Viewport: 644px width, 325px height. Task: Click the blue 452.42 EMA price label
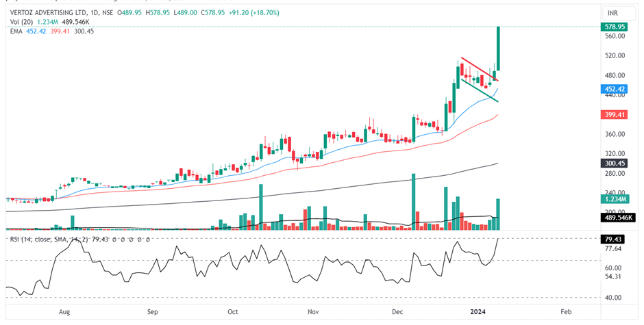tap(613, 88)
